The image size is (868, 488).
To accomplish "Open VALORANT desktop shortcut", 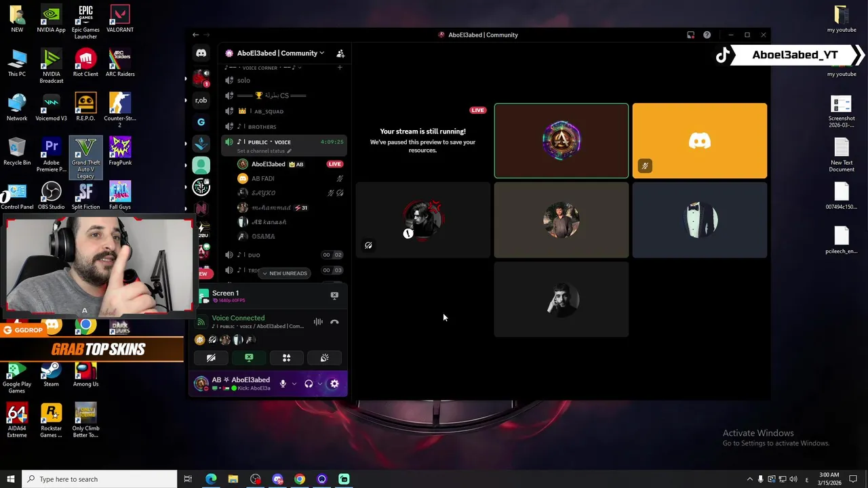I will [120, 19].
